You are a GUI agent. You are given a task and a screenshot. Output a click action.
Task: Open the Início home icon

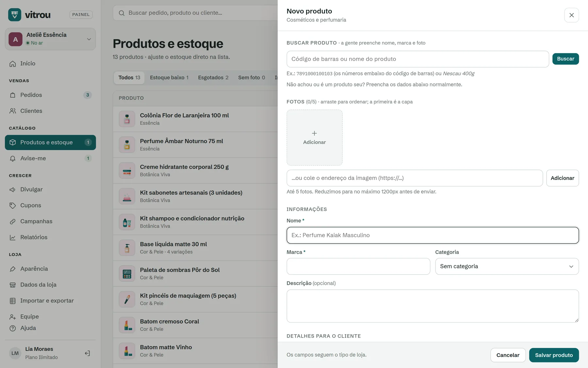coord(13,64)
